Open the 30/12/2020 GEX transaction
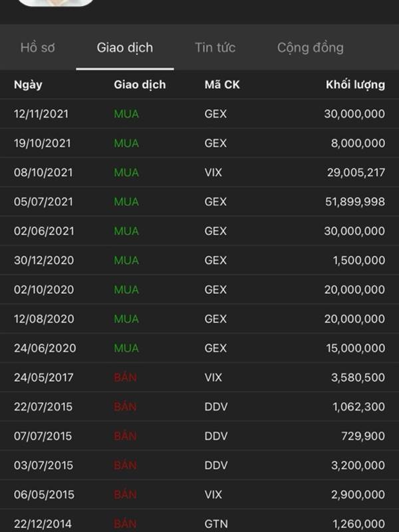This screenshot has height=532, width=399. click(199, 260)
